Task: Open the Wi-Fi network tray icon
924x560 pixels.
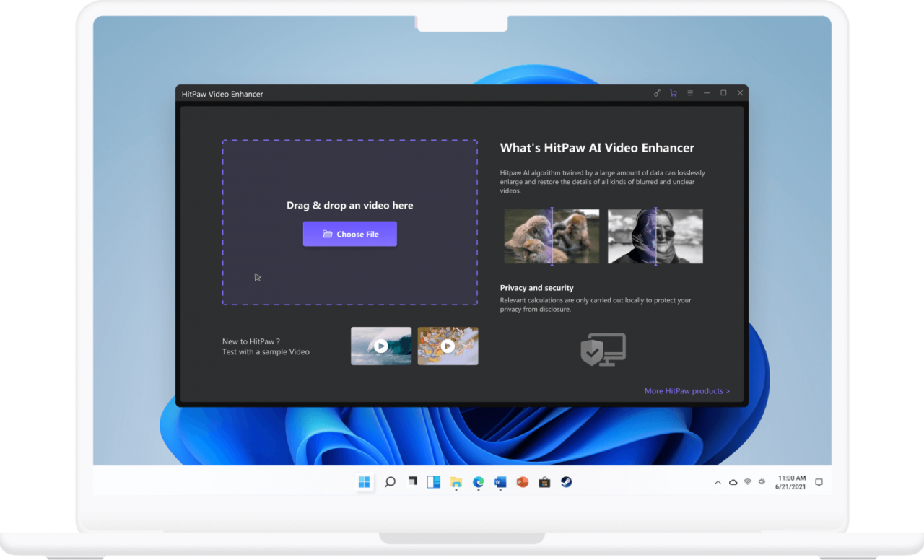Action: click(748, 482)
